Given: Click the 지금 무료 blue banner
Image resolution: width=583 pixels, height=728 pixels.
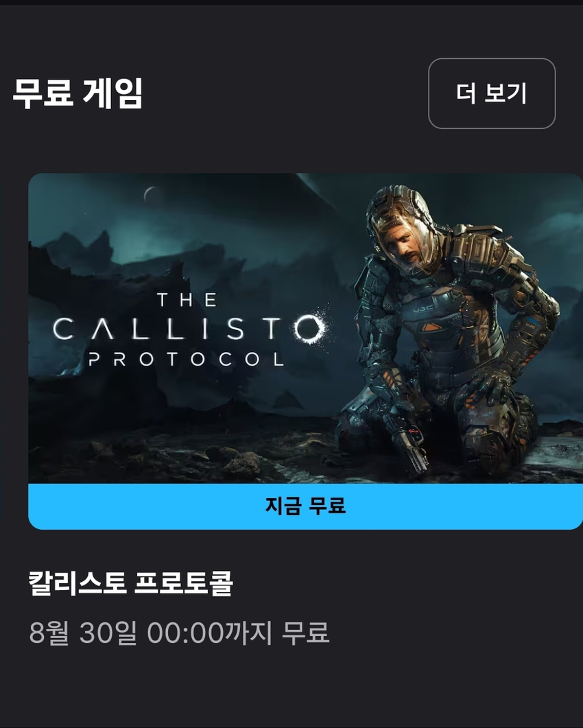Looking at the screenshot, I should point(305,506).
